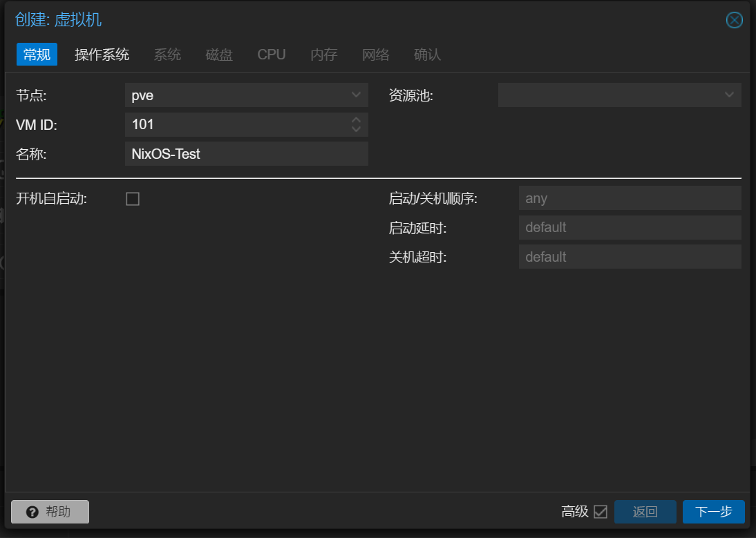This screenshot has height=538, width=756.
Task: Increase VM ID using up arrow
Action: [x=356, y=120]
